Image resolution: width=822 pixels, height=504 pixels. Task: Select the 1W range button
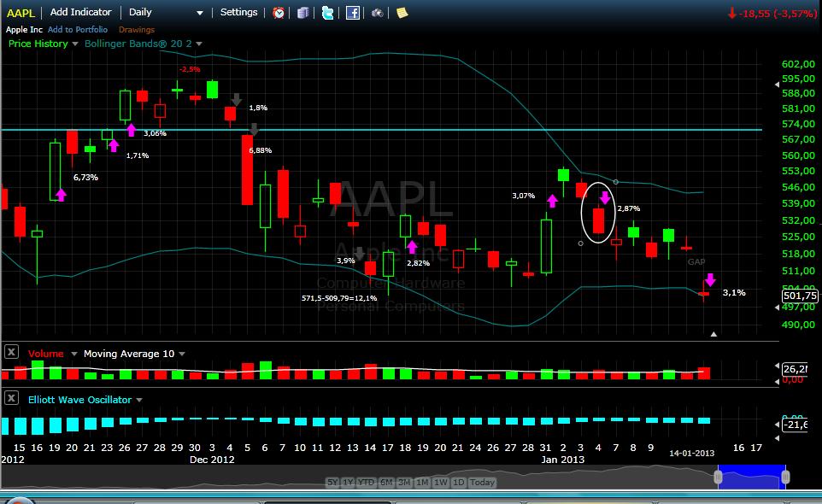[x=440, y=483]
